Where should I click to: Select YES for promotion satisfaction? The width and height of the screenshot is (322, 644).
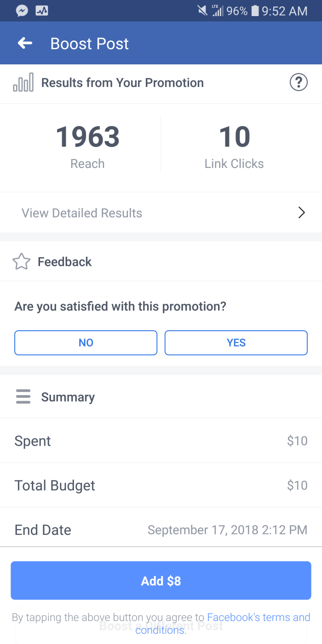pos(236,343)
